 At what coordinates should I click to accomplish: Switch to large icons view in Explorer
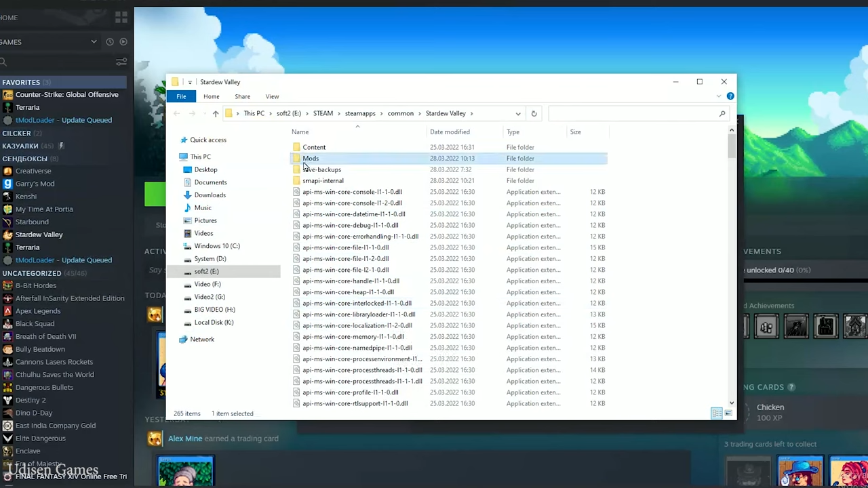click(728, 413)
